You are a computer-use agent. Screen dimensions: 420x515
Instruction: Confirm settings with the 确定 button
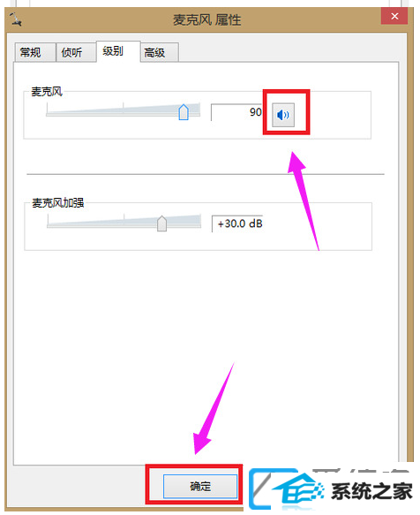pyautogui.click(x=200, y=486)
